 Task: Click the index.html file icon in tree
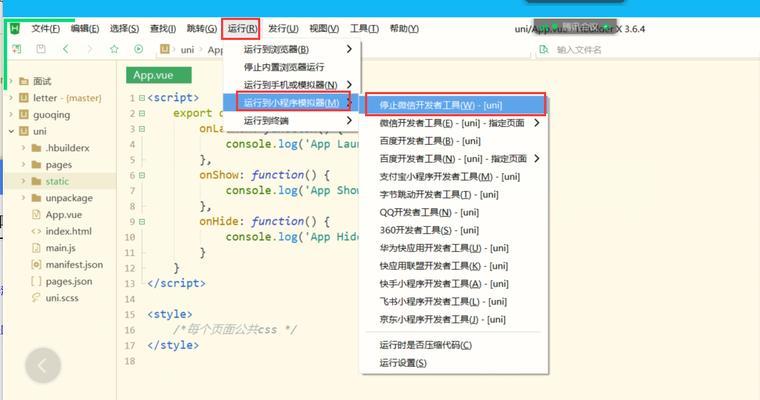36,231
